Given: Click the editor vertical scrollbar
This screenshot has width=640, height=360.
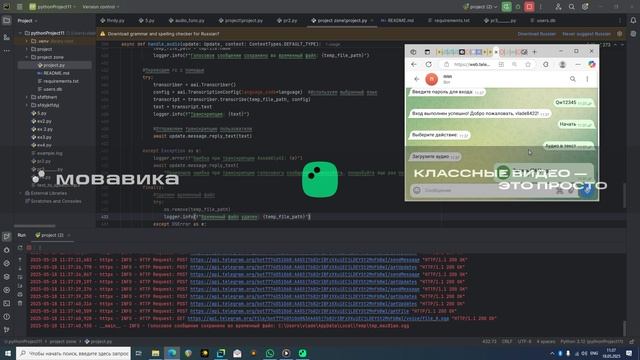Looking at the screenshot, I should click(624, 196).
